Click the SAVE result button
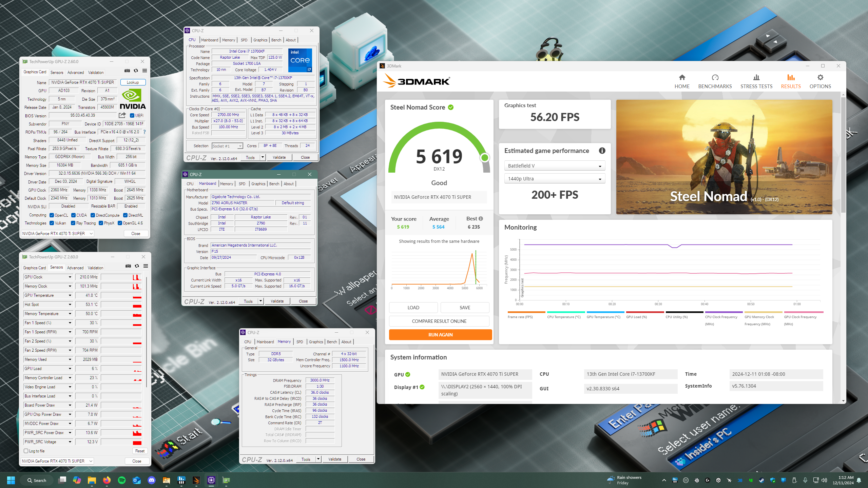 pos(465,307)
